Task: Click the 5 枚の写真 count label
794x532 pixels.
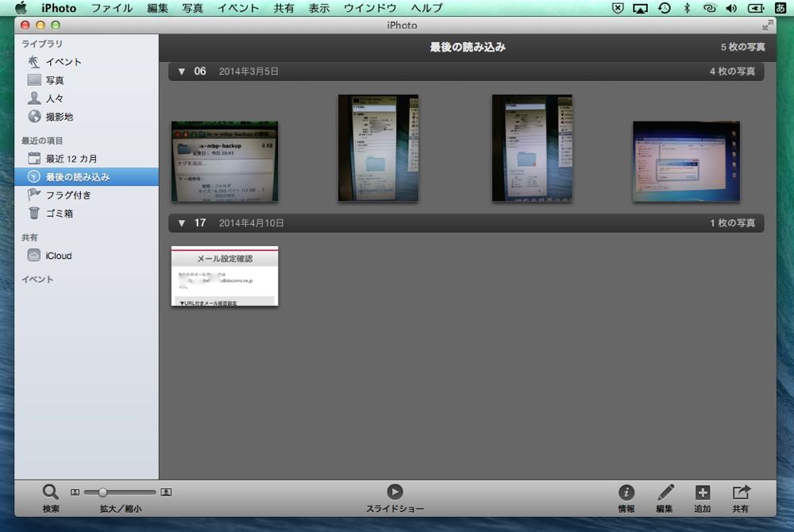Action: [x=743, y=47]
